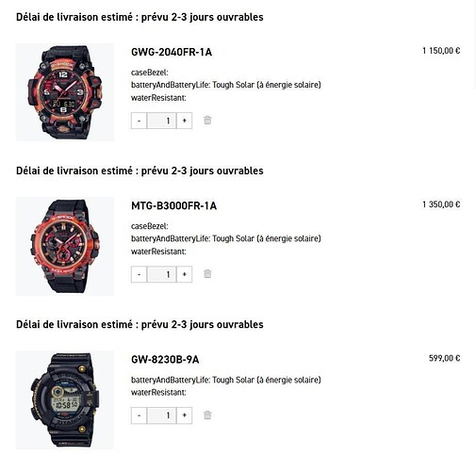The image size is (476, 471).
Task: Open MTG-B3000FR-1A product title link
Action: [173, 206]
